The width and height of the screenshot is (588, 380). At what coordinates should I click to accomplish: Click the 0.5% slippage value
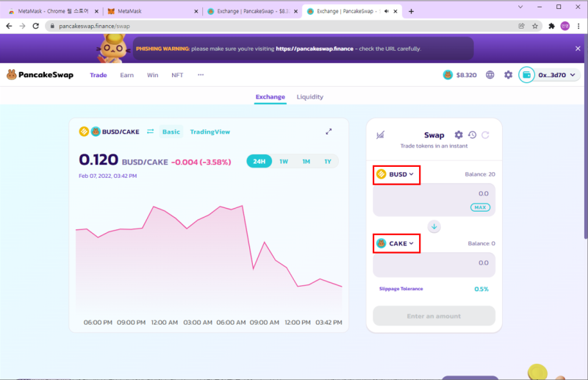coord(481,289)
